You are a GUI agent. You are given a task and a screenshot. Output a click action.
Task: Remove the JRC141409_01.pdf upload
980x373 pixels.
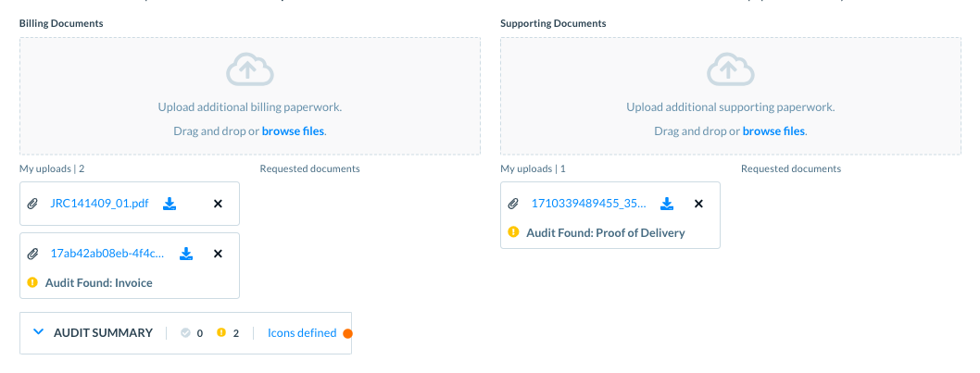pyautogui.click(x=218, y=204)
